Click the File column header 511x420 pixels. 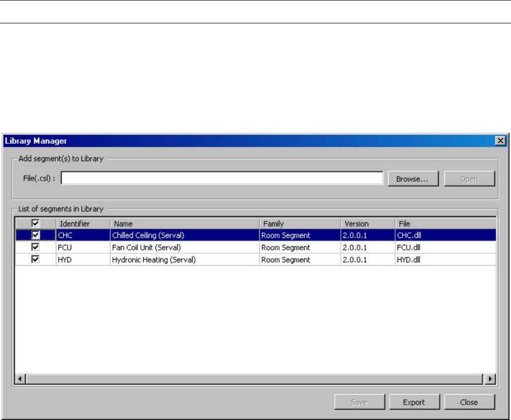pos(445,224)
